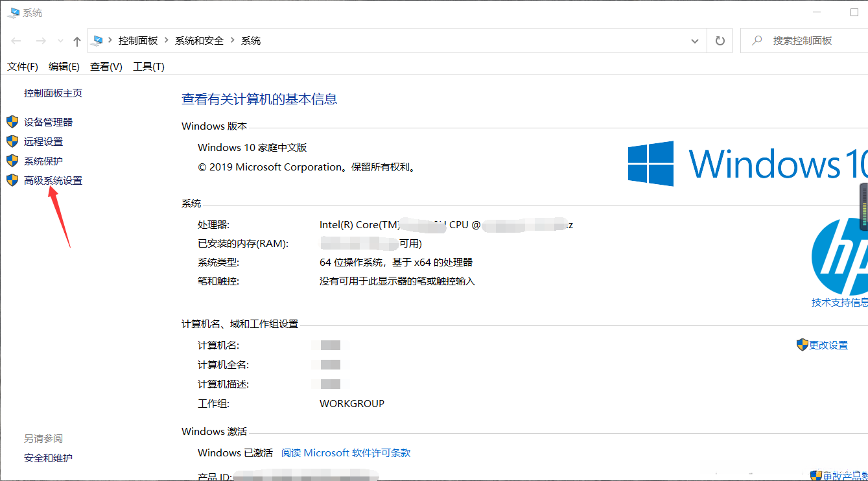Go to 控制面板主页 control panel home

[53, 93]
